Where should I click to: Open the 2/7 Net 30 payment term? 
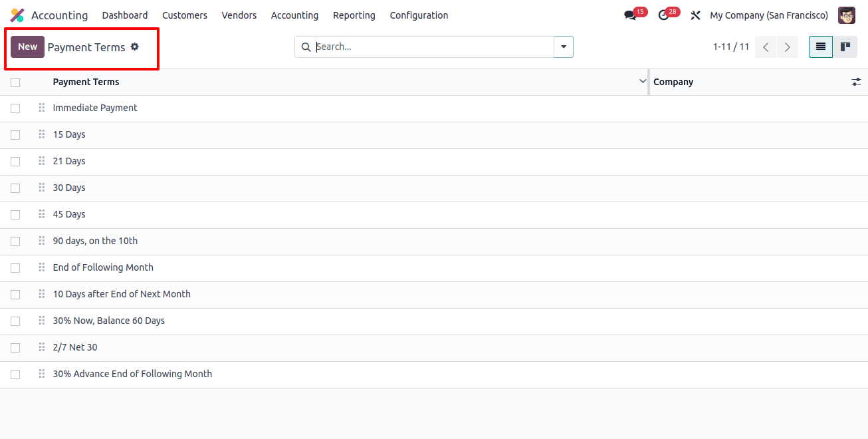(x=75, y=347)
